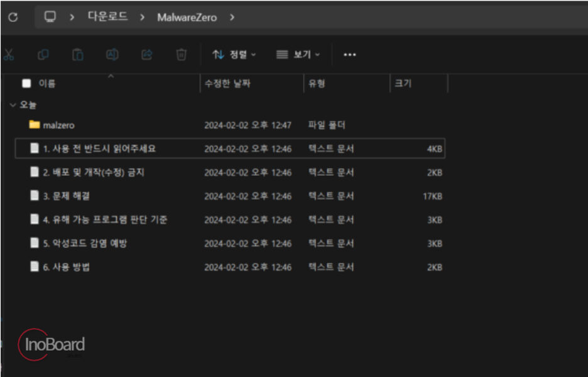
Task: Sort by the 유형 column header
Action: [x=317, y=84]
